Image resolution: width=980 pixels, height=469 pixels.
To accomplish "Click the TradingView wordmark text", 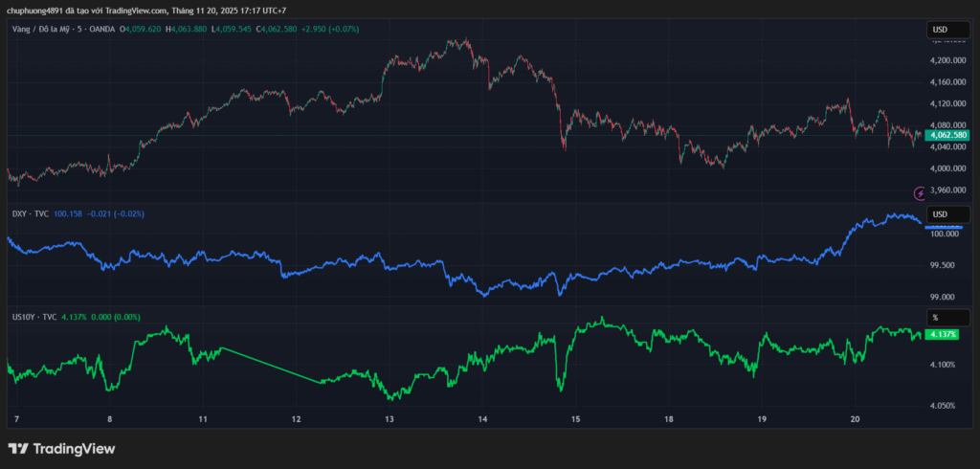I will coord(74,449).
